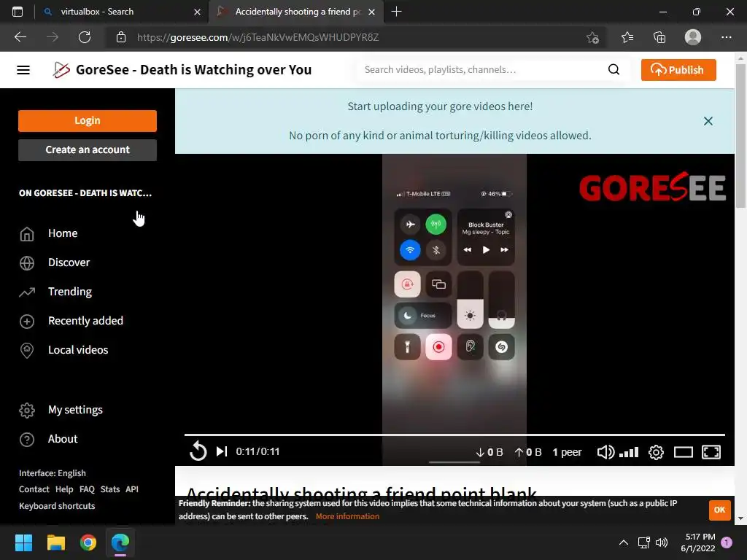Enter fullscreen video mode
This screenshot has height=560, width=747.
pos(711,452)
